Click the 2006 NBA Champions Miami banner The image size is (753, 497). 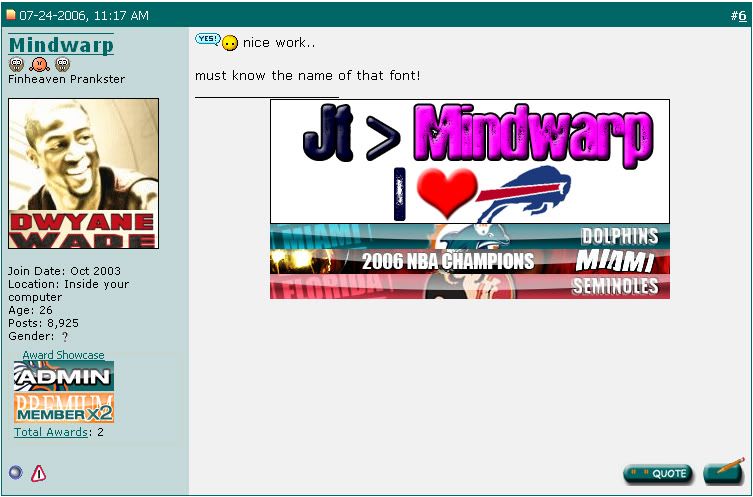pyautogui.click(x=470, y=261)
